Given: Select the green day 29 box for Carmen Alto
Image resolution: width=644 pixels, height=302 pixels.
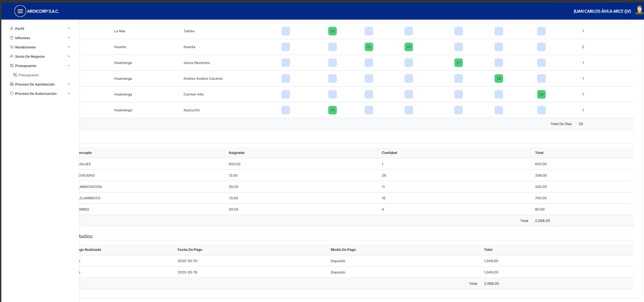Looking at the screenshot, I should (x=541, y=94).
